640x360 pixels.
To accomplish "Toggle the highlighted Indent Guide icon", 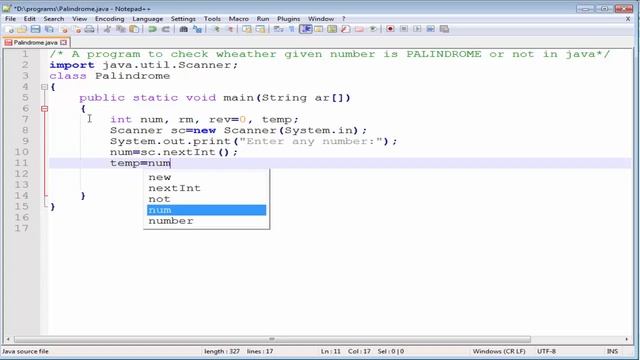I will (305, 29).
